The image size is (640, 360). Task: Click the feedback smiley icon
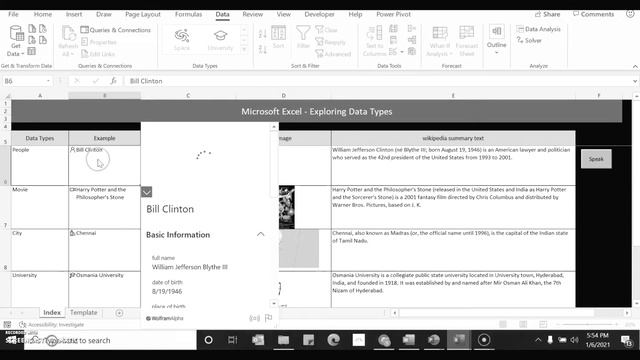pos(630,14)
